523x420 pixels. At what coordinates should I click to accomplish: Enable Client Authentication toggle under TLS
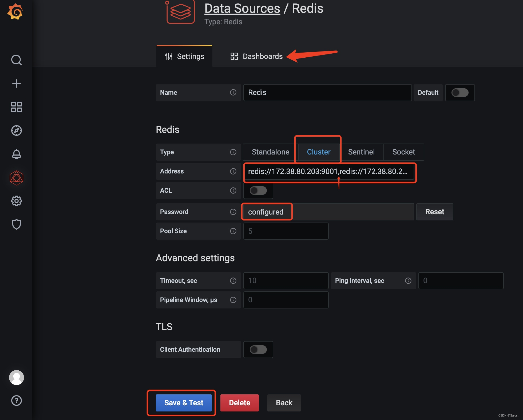[x=258, y=350]
